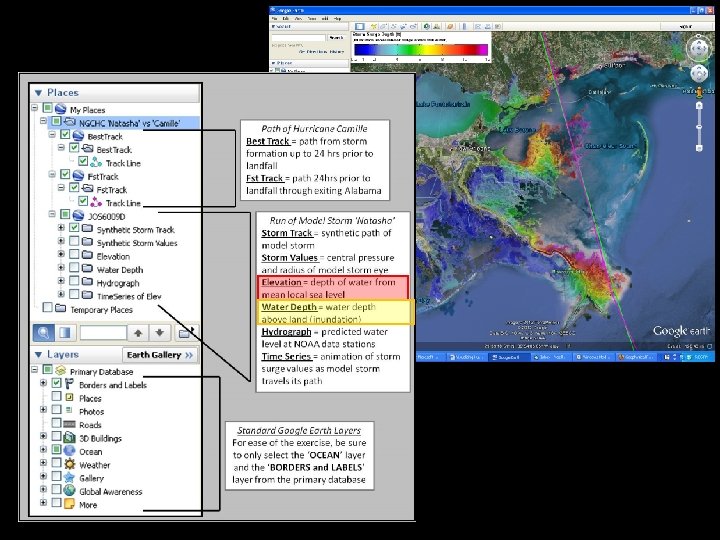The width and height of the screenshot is (720, 540).
Task: Click the panel view icon beside the magnifier
Action: [x=65, y=332]
